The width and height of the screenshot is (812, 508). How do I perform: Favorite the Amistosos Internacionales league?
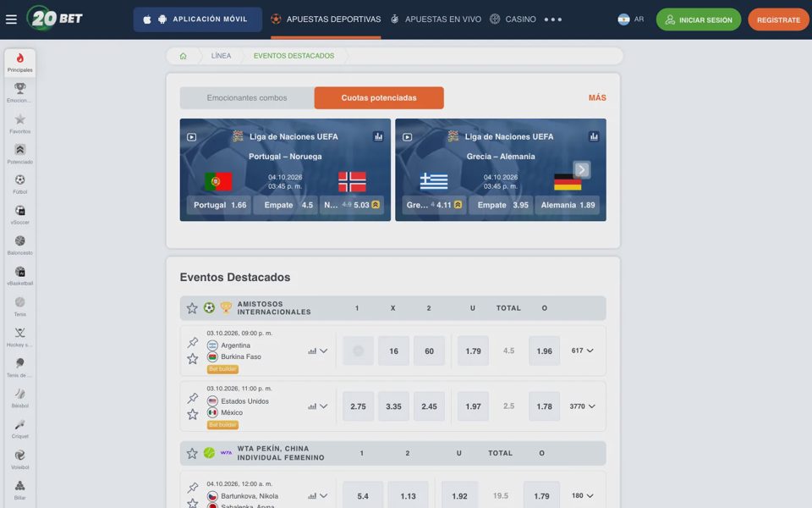[192, 308]
